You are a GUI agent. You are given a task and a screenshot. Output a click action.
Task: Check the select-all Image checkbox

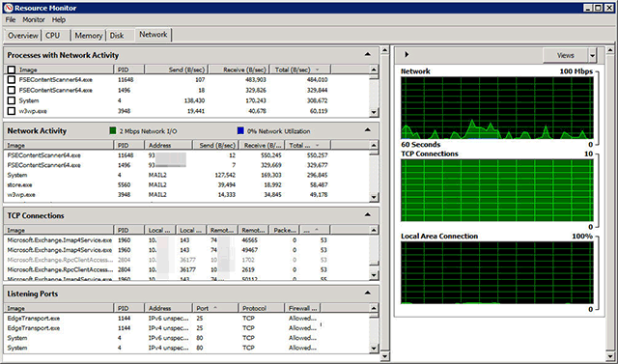[x=12, y=70]
